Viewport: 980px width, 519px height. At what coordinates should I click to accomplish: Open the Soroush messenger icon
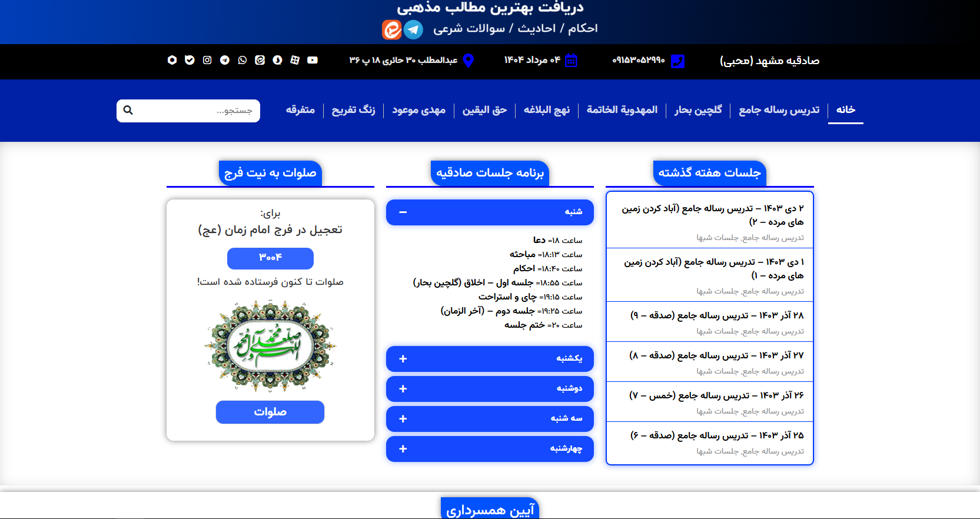277,60
